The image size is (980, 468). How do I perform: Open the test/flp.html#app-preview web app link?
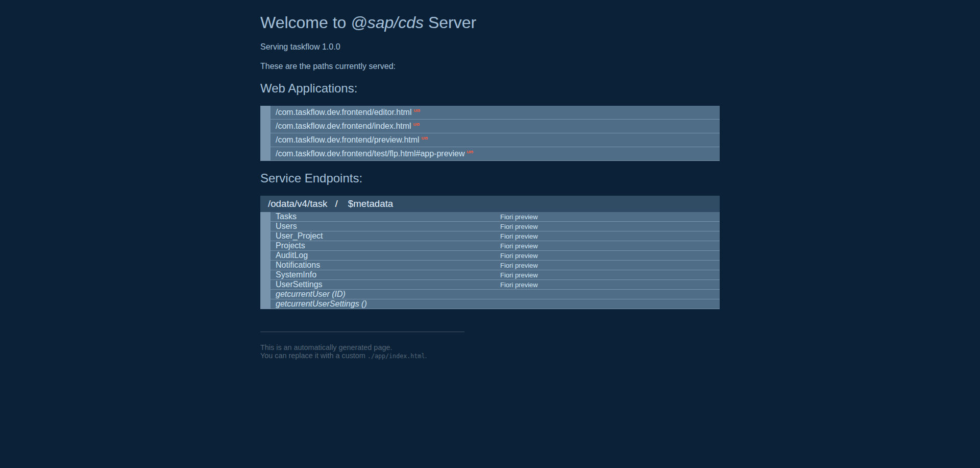(370, 154)
